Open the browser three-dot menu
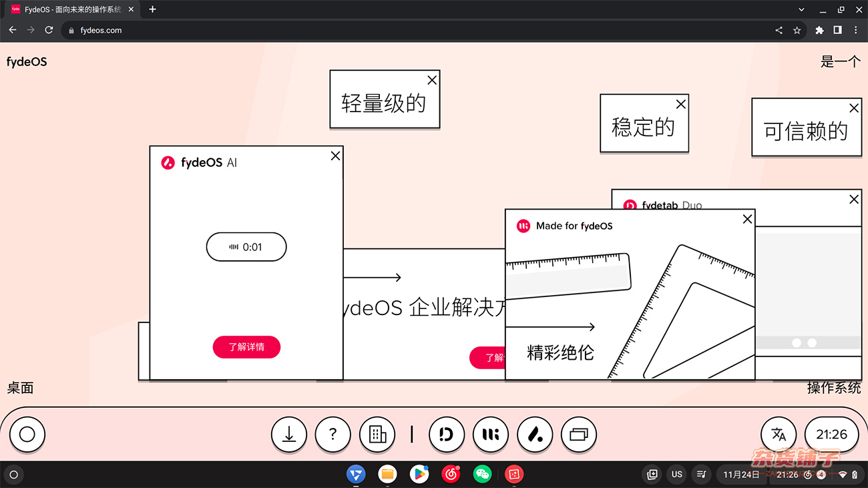Image resolution: width=868 pixels, height=488 pixels. pyautogui.click(x=855, y=30)
